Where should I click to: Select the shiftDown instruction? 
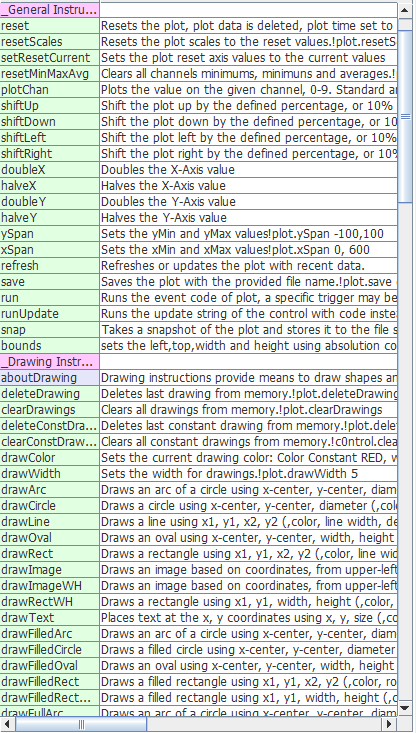coord(199,122)
